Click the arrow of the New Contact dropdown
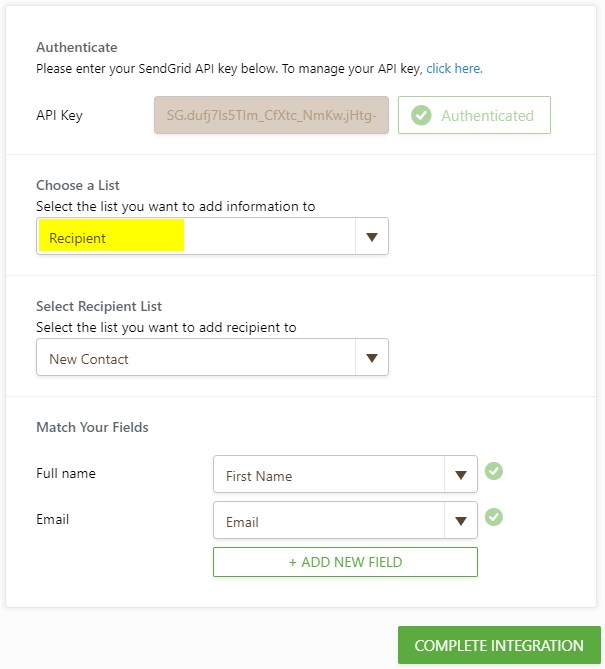The width and height of the screenshot is (605, 669). [x=372, y=358]
